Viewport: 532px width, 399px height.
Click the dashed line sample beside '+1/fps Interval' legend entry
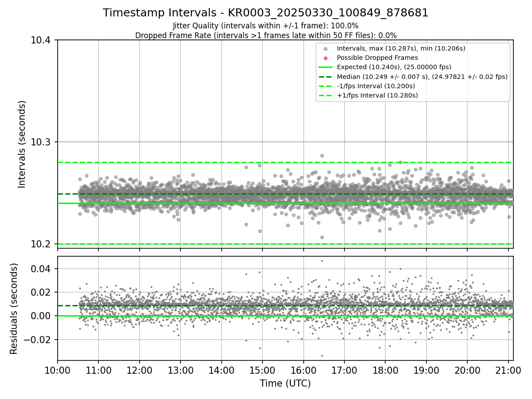click(325, 95)
